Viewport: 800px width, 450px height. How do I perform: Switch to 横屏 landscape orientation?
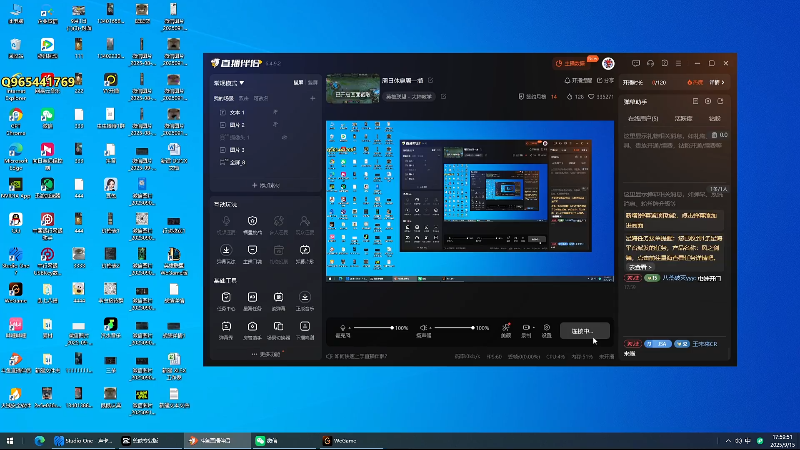pyautogui.click(x=298, y=83)
